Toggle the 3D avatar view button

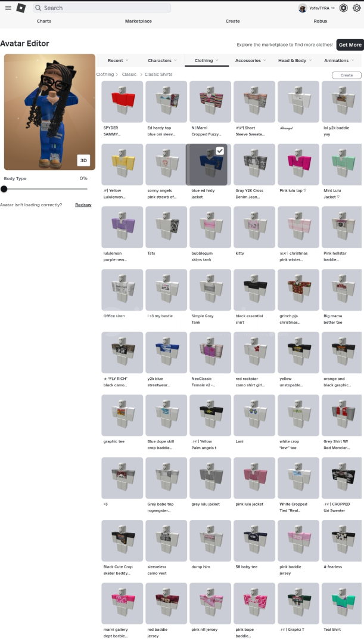tap(83, 160)
